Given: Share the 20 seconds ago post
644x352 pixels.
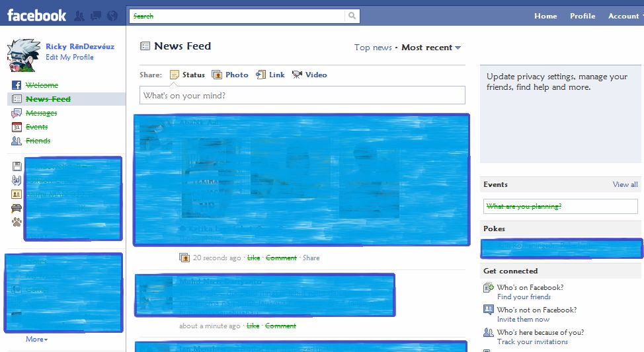Looking at the screenshot, I should point(311,258).
